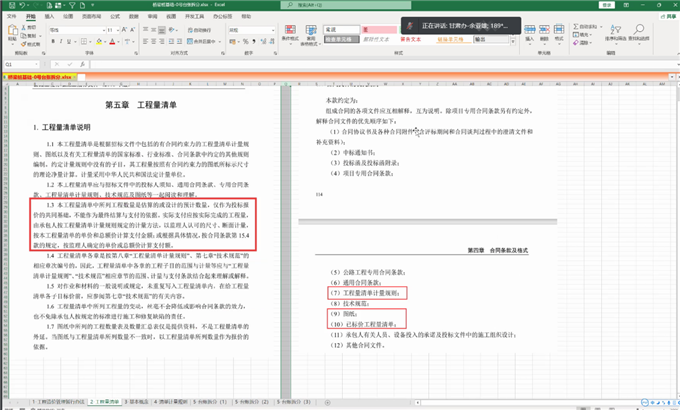Click the Format Painter brush icon

24,44
